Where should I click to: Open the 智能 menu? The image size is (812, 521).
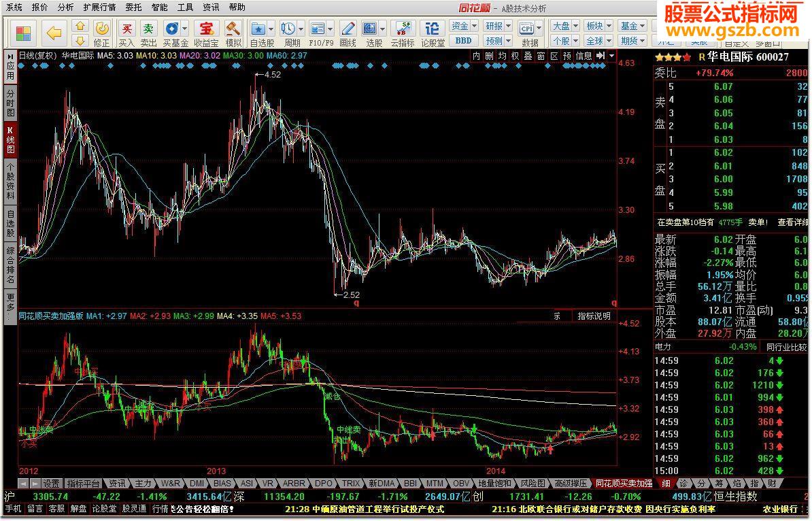[159, 7]
